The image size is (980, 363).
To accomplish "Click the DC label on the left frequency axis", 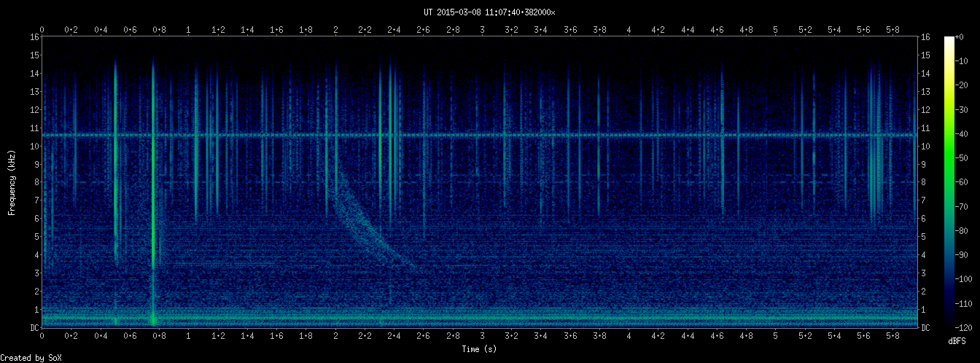I will tap(34, 328).
